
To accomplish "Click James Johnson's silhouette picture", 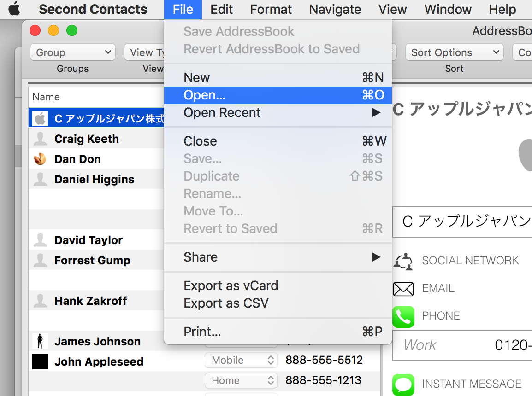I will (x=40, y=341).
